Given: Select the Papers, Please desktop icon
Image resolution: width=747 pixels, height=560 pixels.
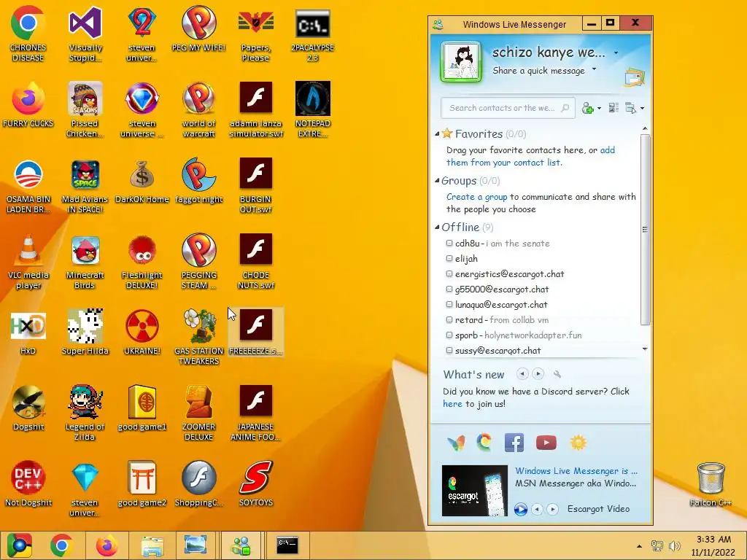Looking at the screenshot, I should coord(256,36).
